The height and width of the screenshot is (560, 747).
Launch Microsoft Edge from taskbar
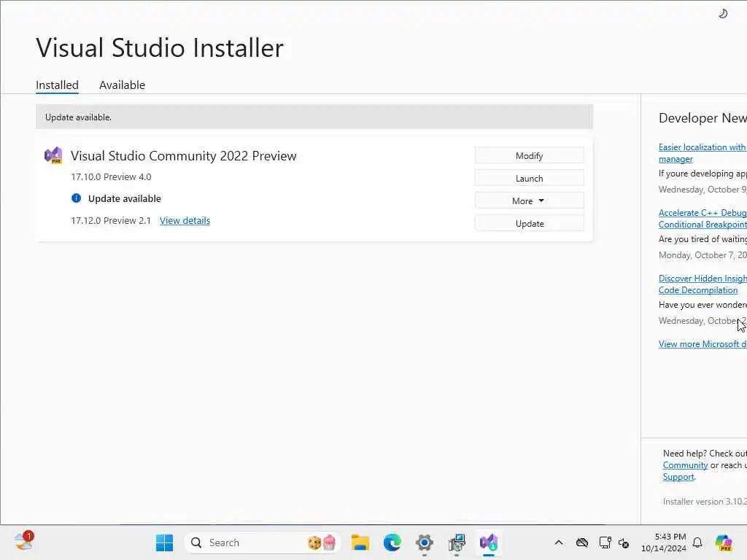392,542
